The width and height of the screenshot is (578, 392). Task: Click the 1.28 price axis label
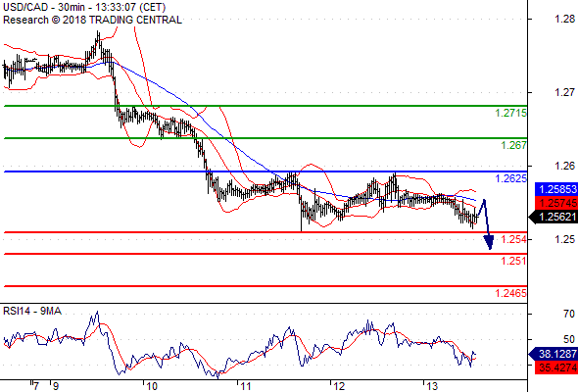pos(564,19)
